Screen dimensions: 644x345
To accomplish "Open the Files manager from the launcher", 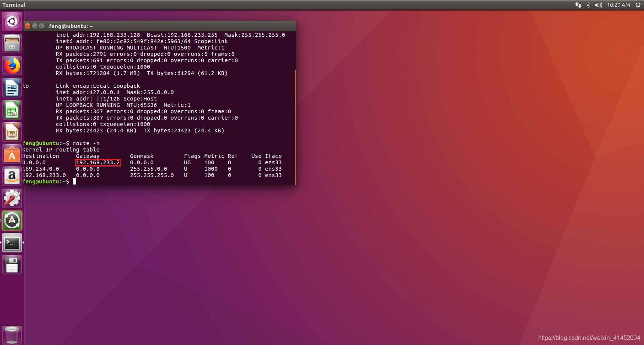I will [x=12, y=43].
